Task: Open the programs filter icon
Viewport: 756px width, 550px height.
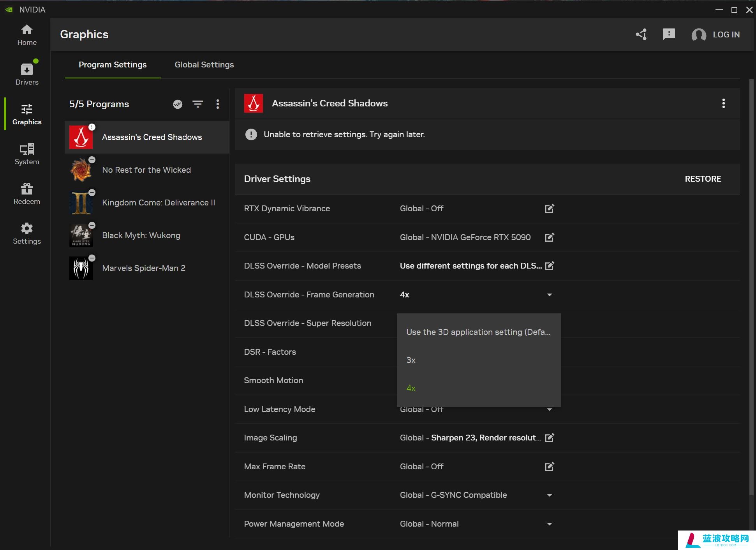Action: [198, 104]
